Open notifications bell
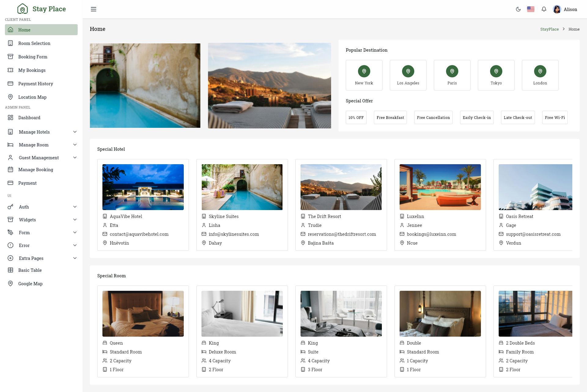The width and height of the screenshot is (587, 392). coord(544,9)
